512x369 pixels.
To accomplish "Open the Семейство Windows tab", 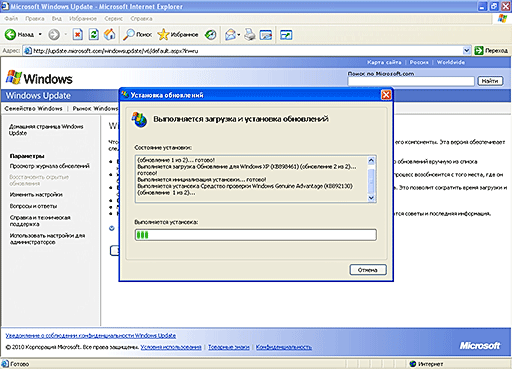I will [33, 109].
